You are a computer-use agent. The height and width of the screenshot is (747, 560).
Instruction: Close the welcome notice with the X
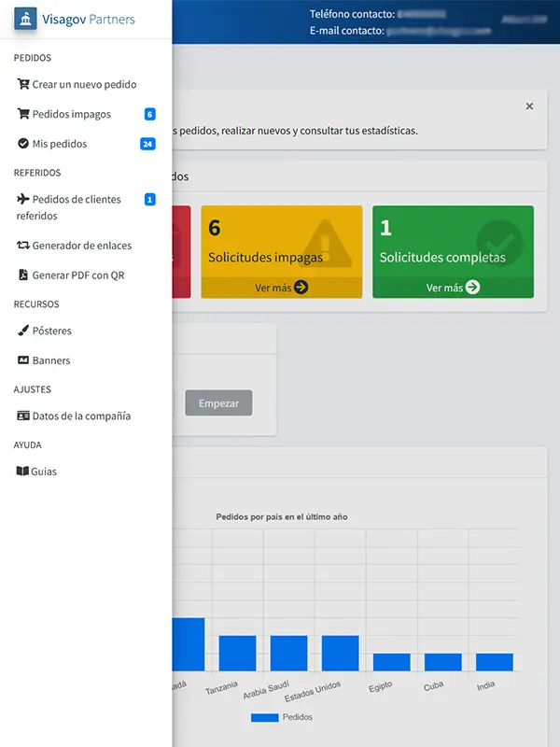pyautogui.click(x=529, y=106)
